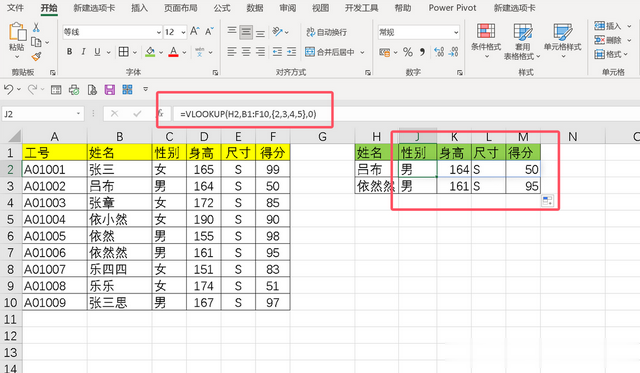The width and height of the screenshot is (640, 373).
Task: Switch to the 公式 Formulas tab
Action: pos(222,8)
